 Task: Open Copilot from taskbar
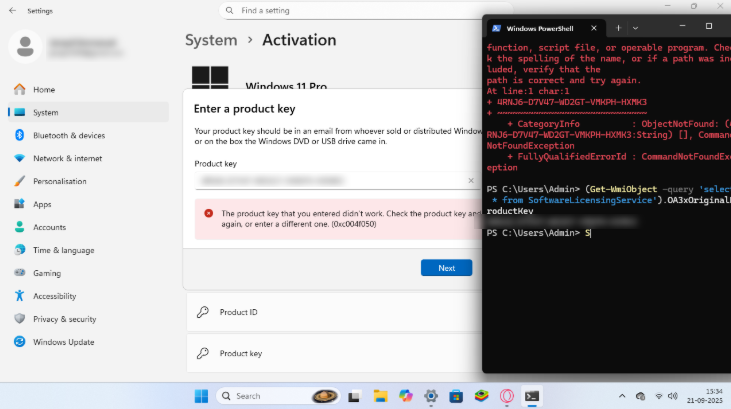(406, 396)
